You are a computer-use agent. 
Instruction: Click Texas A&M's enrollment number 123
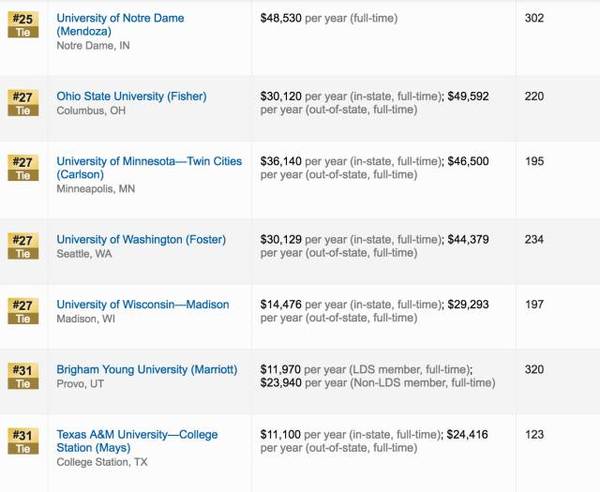pyautogui.click(x=535, y=435)
